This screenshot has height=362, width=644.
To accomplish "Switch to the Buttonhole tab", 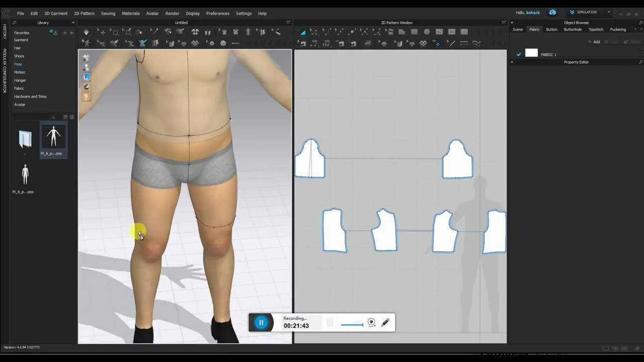I will (x=573, y=30).
